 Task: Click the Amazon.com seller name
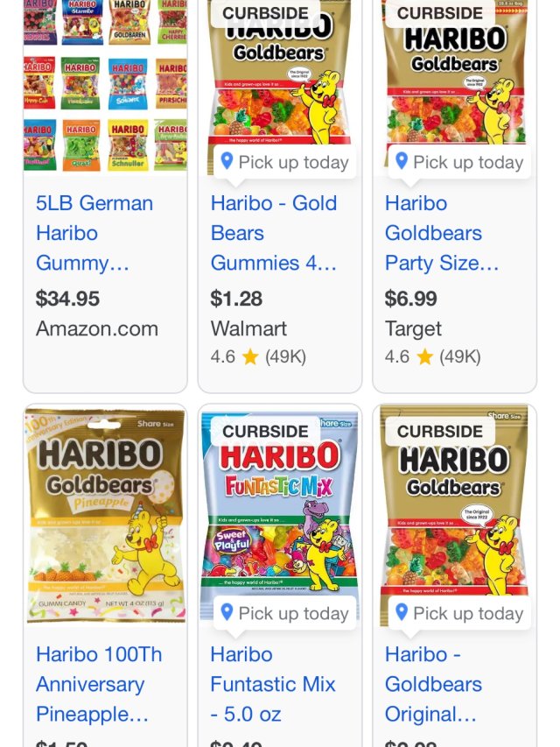[x=97, y=329]
